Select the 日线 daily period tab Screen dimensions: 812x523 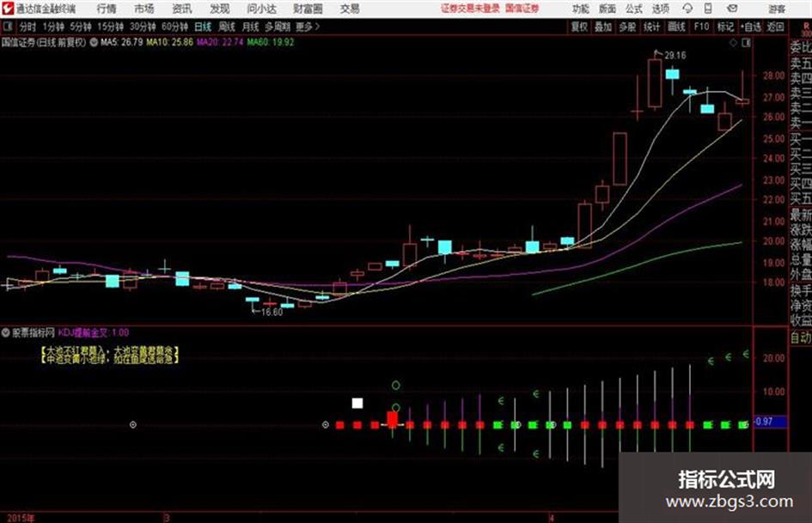click(203, 27)
